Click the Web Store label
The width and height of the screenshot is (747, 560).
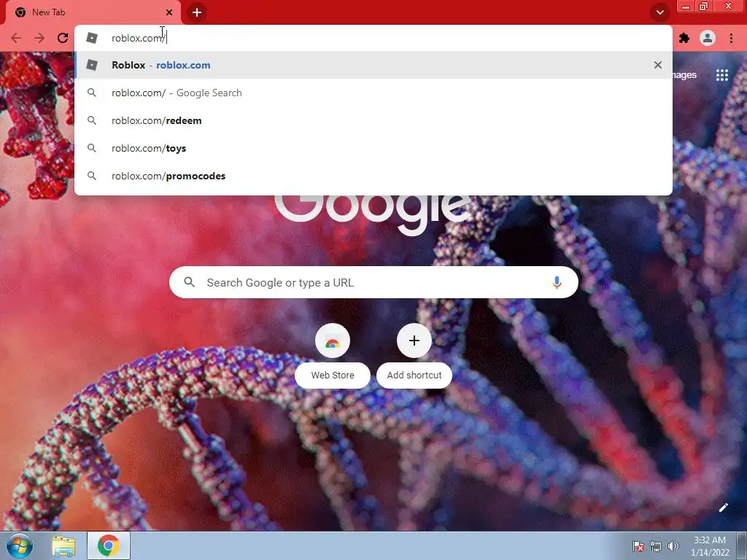click(333, 376)
